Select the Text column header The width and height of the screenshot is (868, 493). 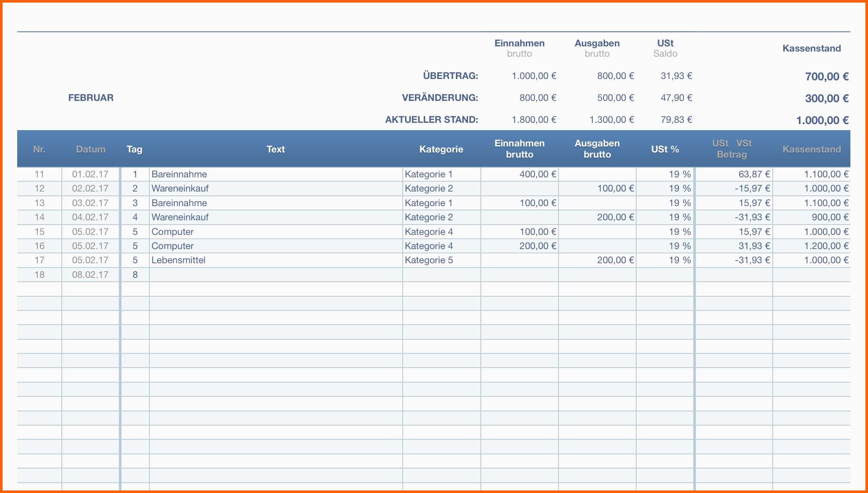pos(275,149)
